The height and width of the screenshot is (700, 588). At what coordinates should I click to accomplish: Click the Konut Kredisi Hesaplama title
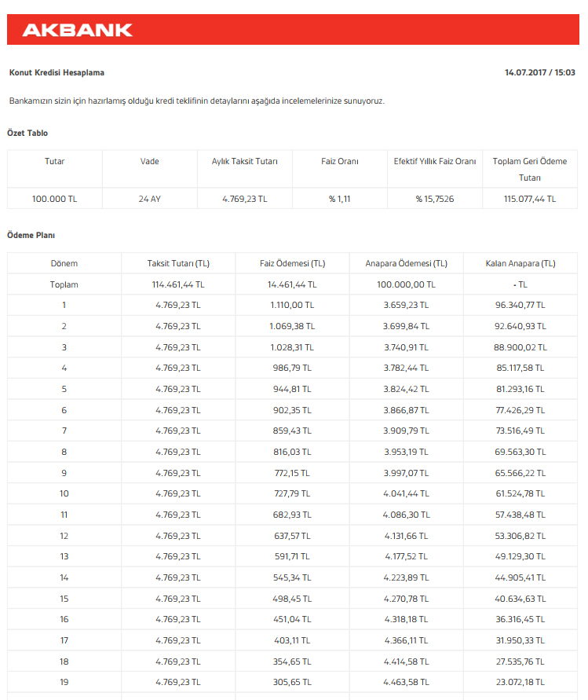57,72
